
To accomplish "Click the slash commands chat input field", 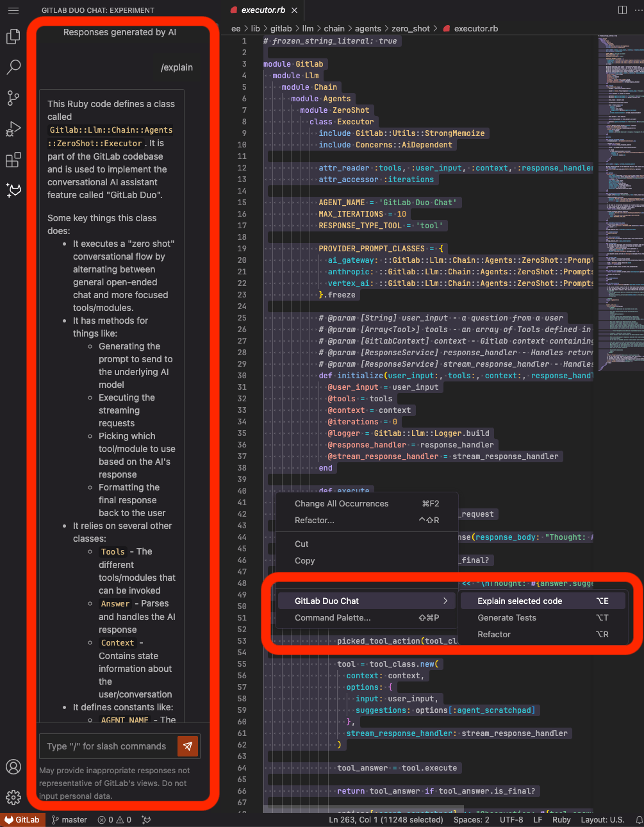I will click(x=106, y=746).
